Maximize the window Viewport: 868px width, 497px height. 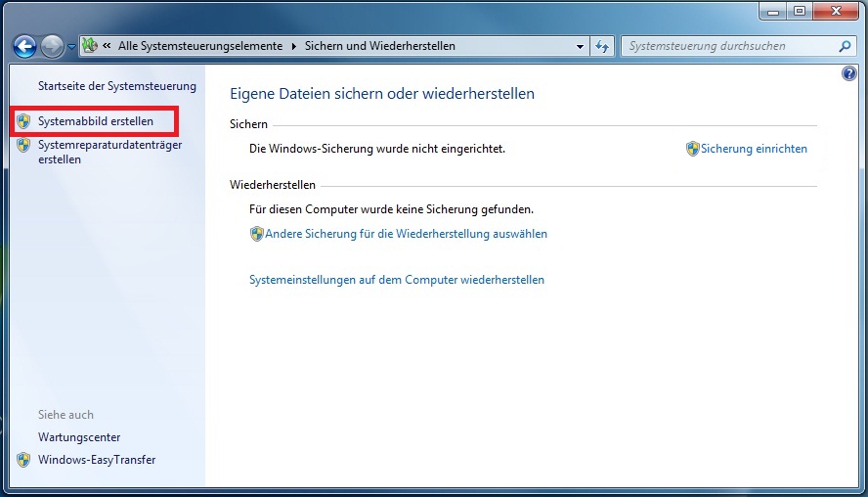800,11
